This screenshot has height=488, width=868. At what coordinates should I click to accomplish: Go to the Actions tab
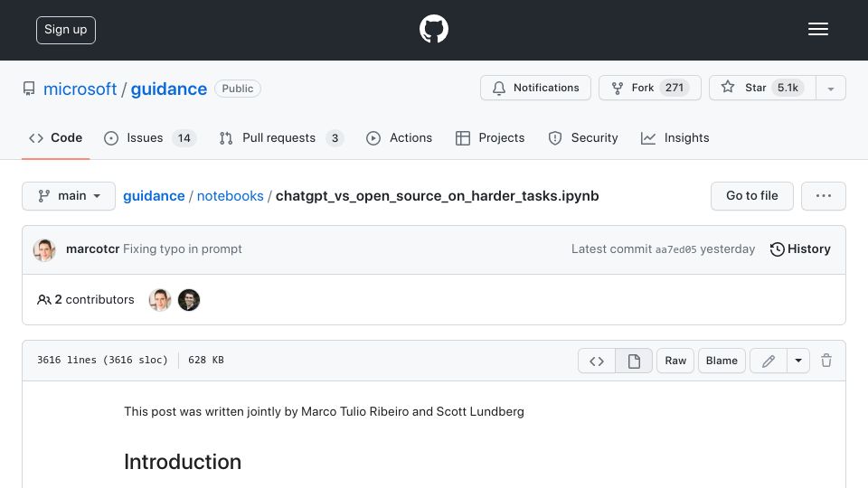pyautogui.click(x=399, y=137)
